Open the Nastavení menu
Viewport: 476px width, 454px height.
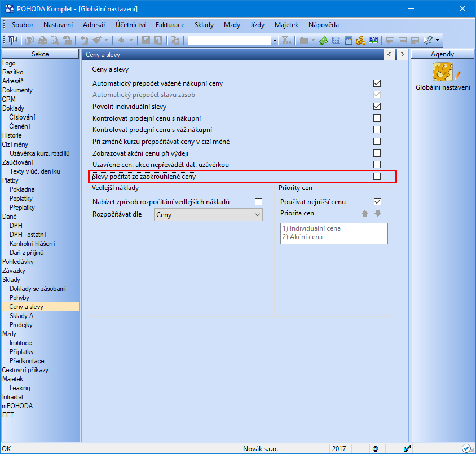[x=58, y=25]
